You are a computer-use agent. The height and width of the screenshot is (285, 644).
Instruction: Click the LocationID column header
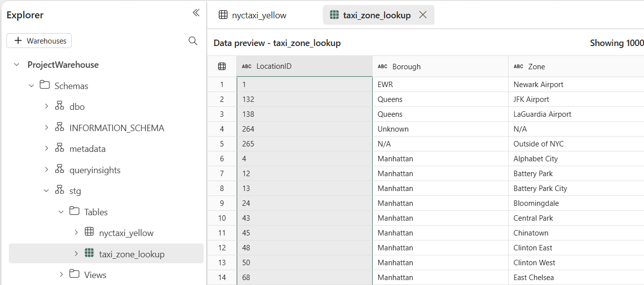304,66
